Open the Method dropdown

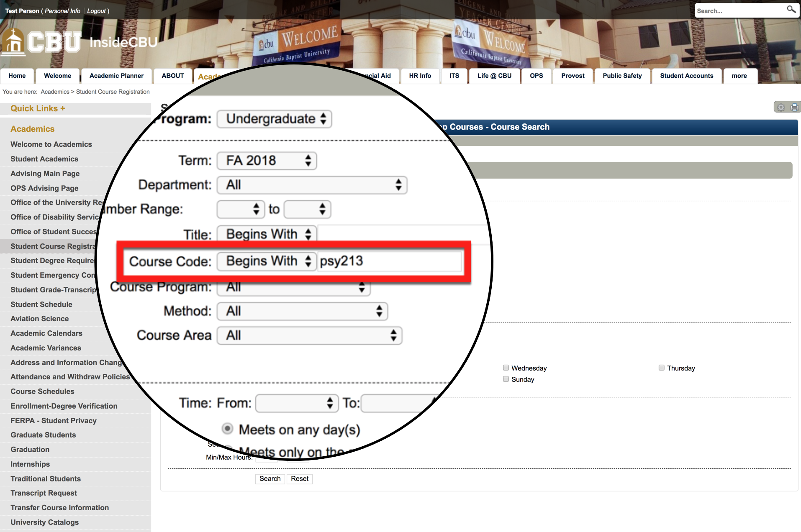[x=302, y=311]
